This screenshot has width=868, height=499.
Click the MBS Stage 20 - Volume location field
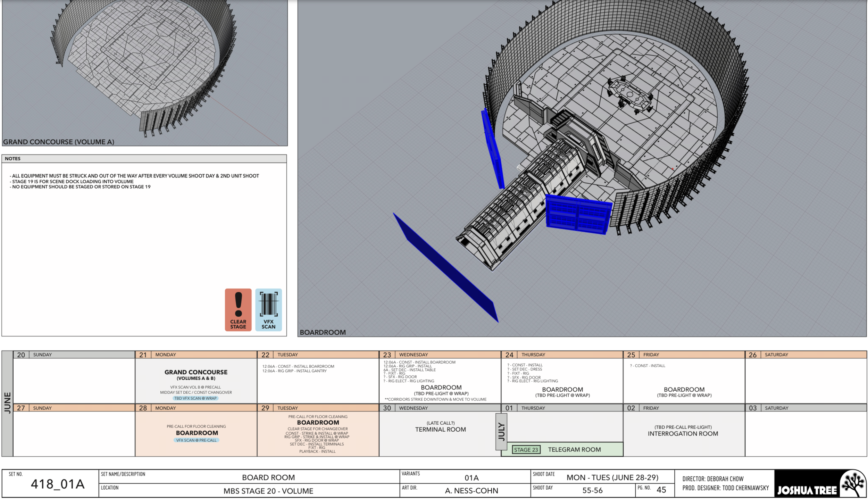268,491
